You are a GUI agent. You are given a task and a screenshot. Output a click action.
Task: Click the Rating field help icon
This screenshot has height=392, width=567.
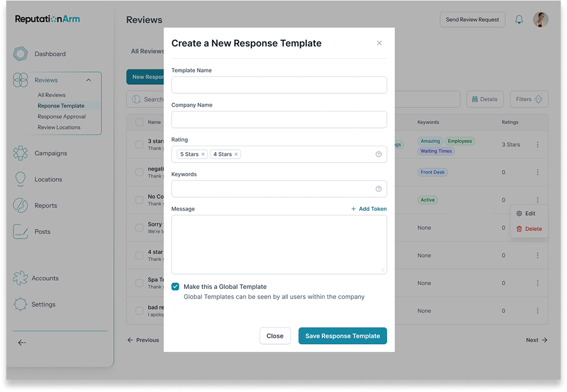[x=378, y=154]
